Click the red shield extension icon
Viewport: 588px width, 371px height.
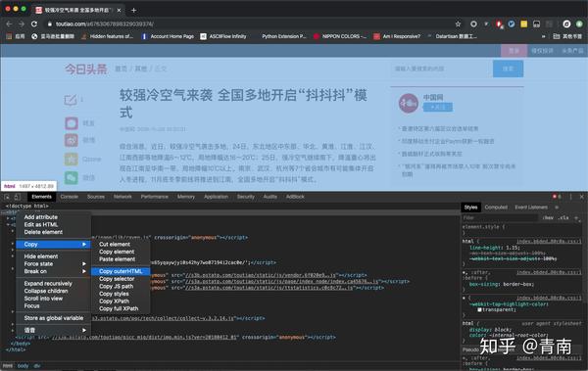pos(499,24)
